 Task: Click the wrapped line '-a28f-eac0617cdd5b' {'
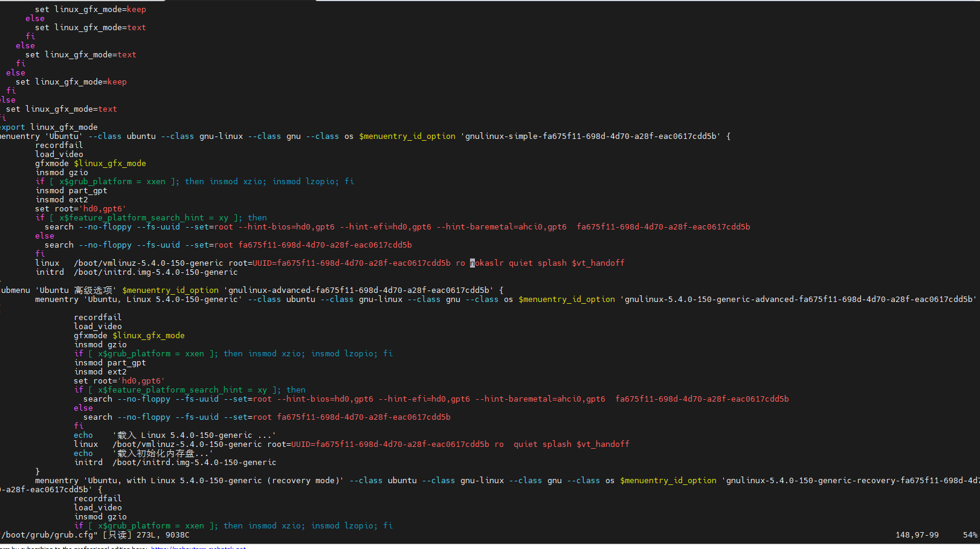[51, 490]
